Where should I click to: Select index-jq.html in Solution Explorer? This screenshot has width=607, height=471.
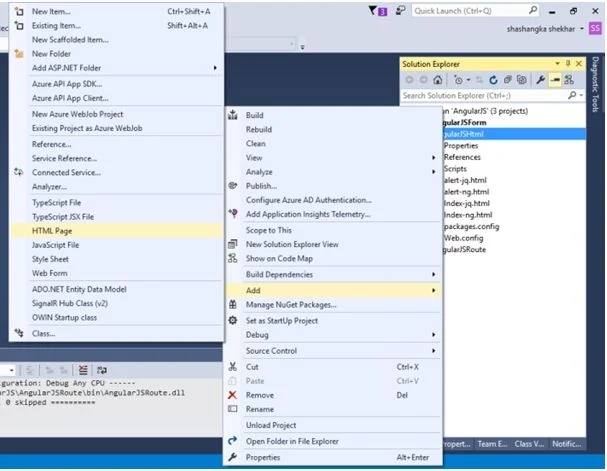click(x=466, y=203)
